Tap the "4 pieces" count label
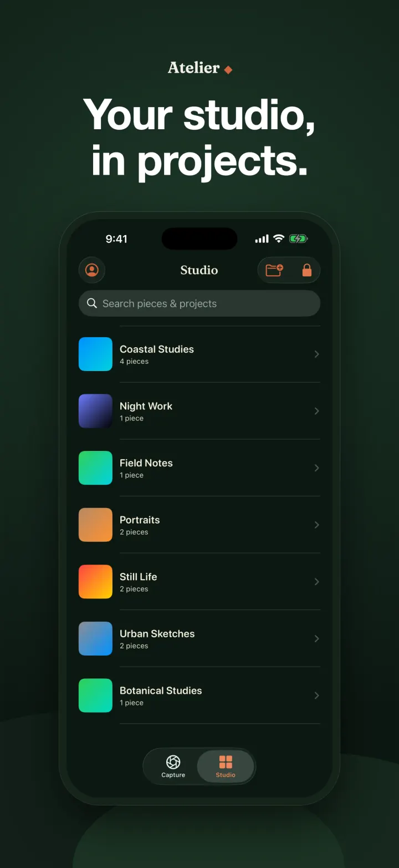This screenshot has width=399, height=868. point(134,362)
